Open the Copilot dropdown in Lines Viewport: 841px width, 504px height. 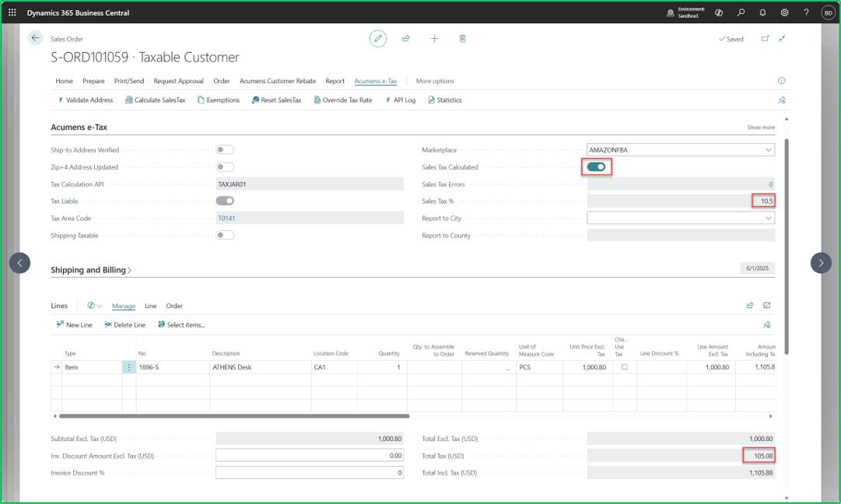(95, 306)
